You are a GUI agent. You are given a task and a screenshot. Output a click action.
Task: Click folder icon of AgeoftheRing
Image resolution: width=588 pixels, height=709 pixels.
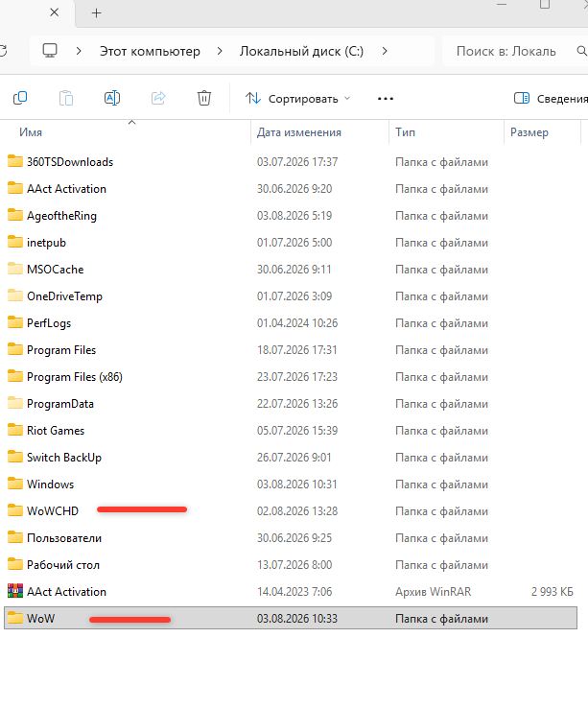(x=15, y=215)
